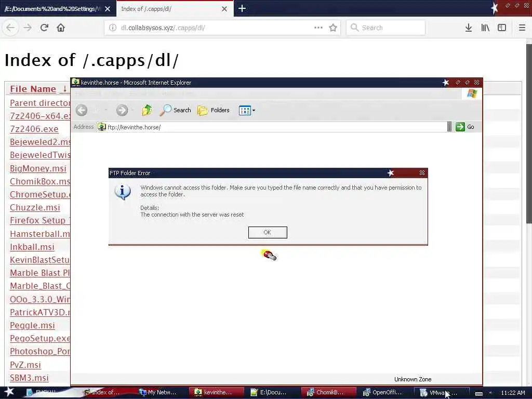Open Firefox Downloads panel
Viewport: 532px width, 399px height.
pyautogui.click(x=469, y=28)
